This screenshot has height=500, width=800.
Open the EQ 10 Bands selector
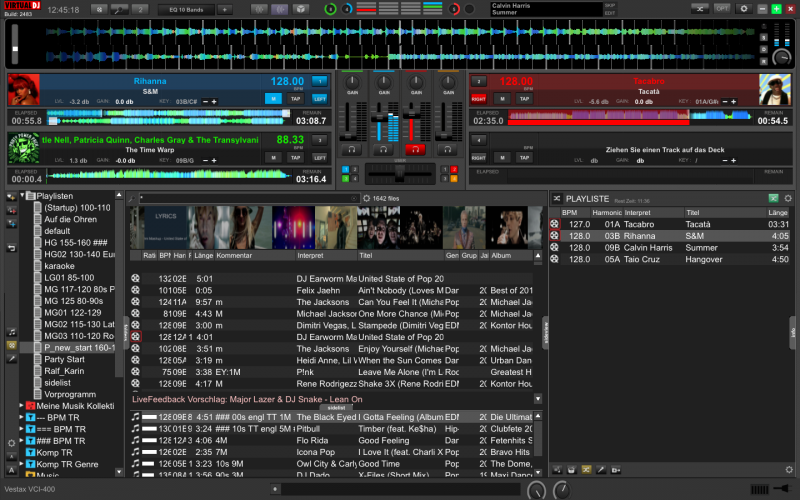click(x=186, y=10)
